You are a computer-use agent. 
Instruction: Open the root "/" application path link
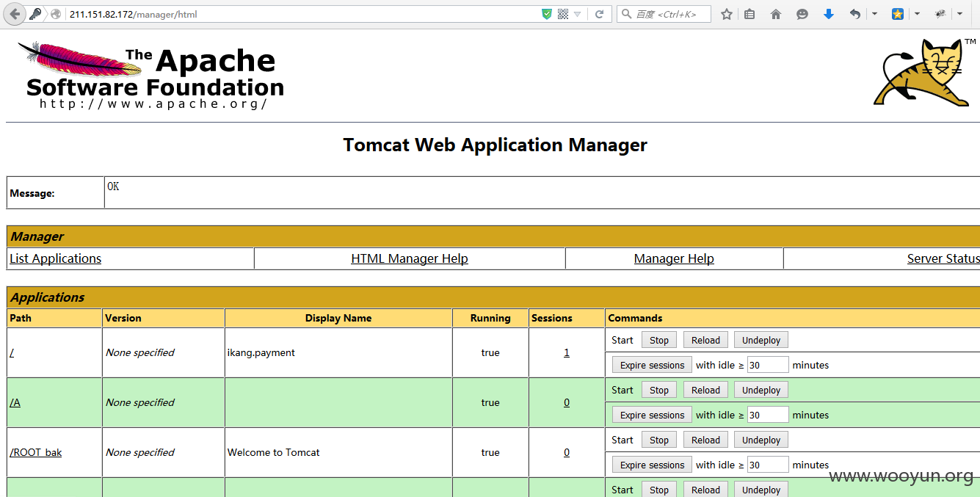(x=12, y=352)
